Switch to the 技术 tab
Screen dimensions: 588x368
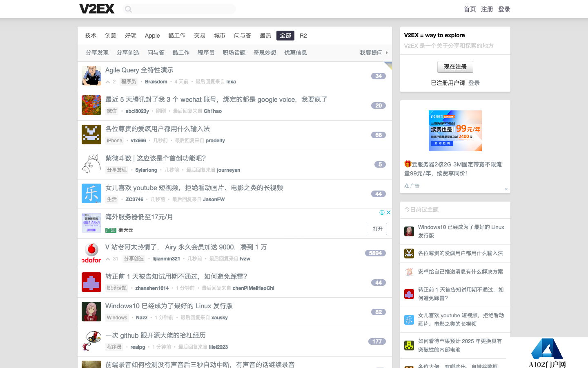pos(91,36)
